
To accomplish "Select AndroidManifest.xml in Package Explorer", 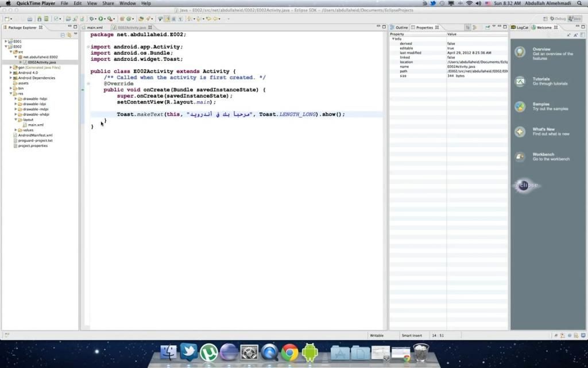I will click(x=33, y=135).
